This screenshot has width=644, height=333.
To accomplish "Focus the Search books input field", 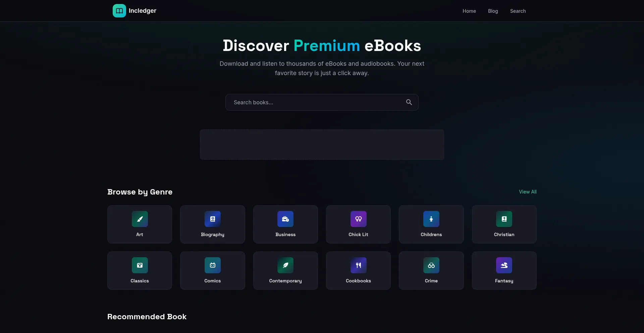I will coord(322,102).
